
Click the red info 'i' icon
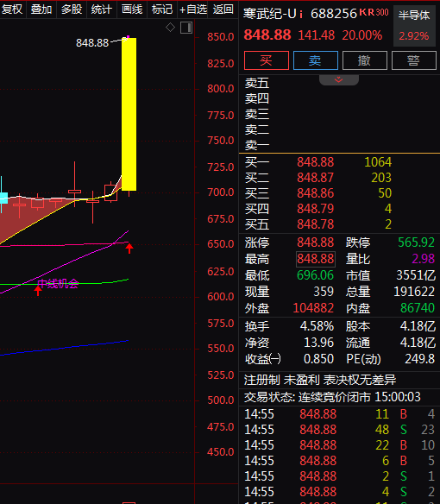301,14
